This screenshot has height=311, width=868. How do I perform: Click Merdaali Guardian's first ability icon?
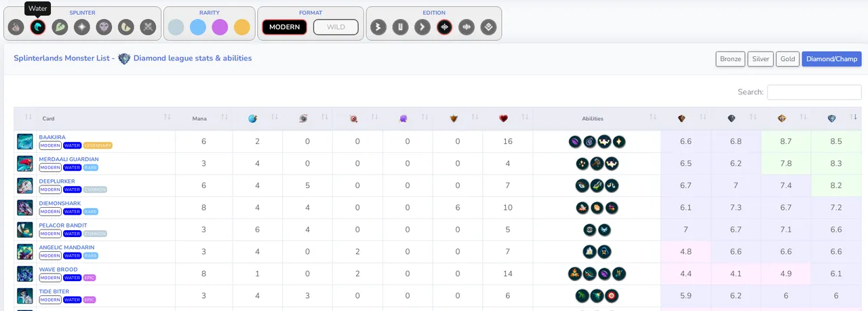(583, 164)
